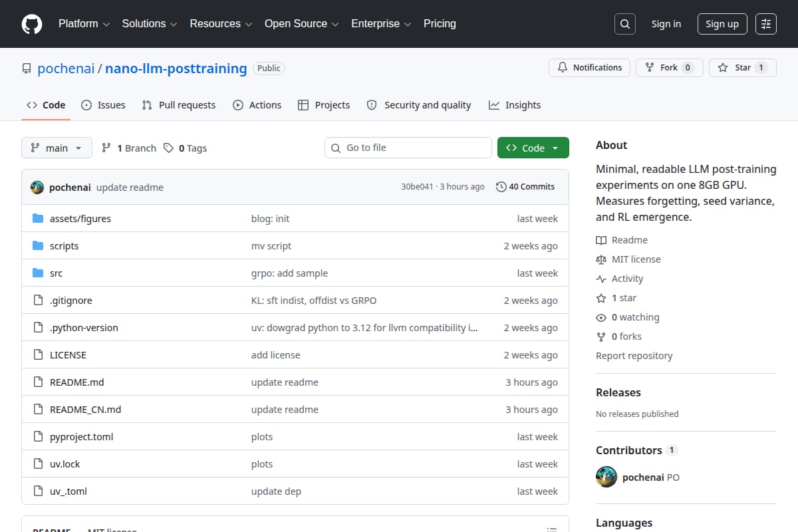Click commit hash 30be041
The image size is (798, 532).
point(417,187)
